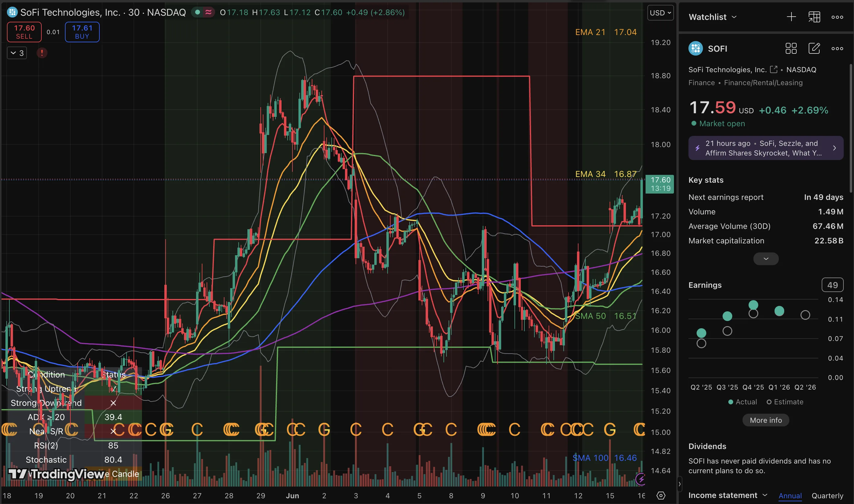Click the 19.20 price on scale
Screen dimensions: 854x504
(660, 43)
